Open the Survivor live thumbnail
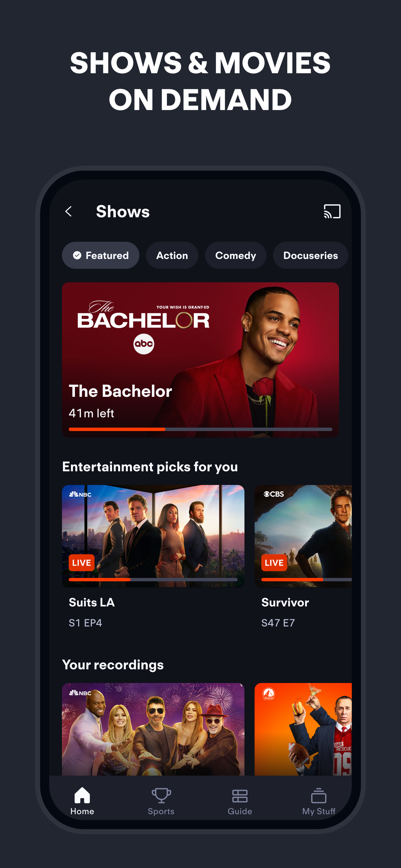Screen dimensions: 401x868 point(303,536)
